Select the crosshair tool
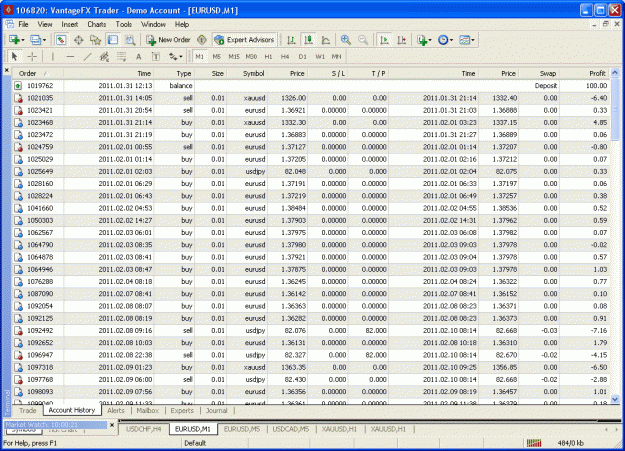 pos(32,57)
